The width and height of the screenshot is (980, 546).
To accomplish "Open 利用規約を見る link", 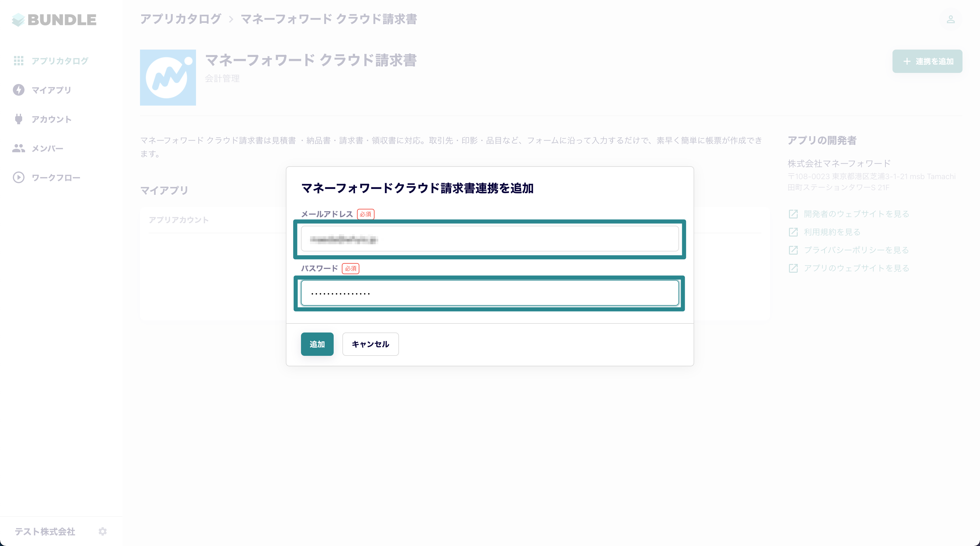I will (832, 232).
